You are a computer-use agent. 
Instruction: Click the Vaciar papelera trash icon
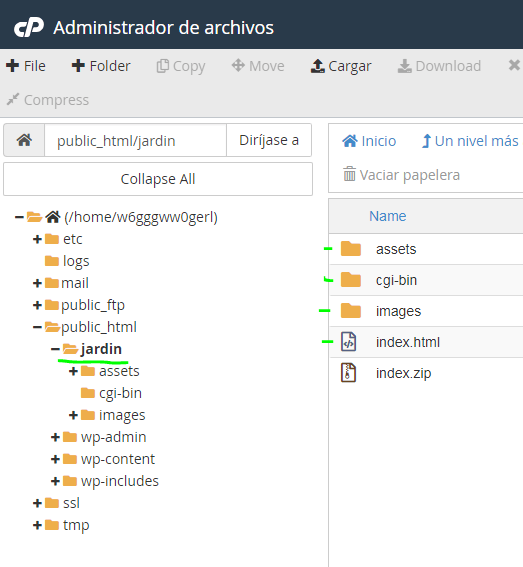(x=349, y=174)
